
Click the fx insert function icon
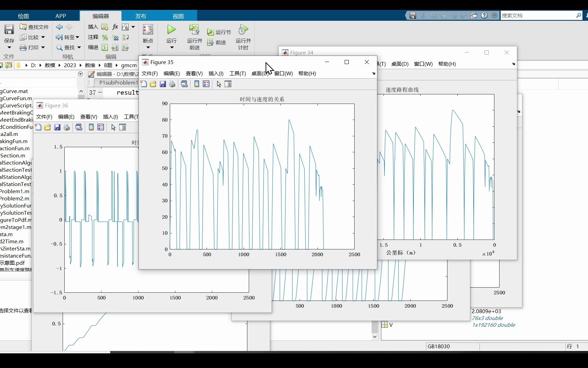point(115,27)
